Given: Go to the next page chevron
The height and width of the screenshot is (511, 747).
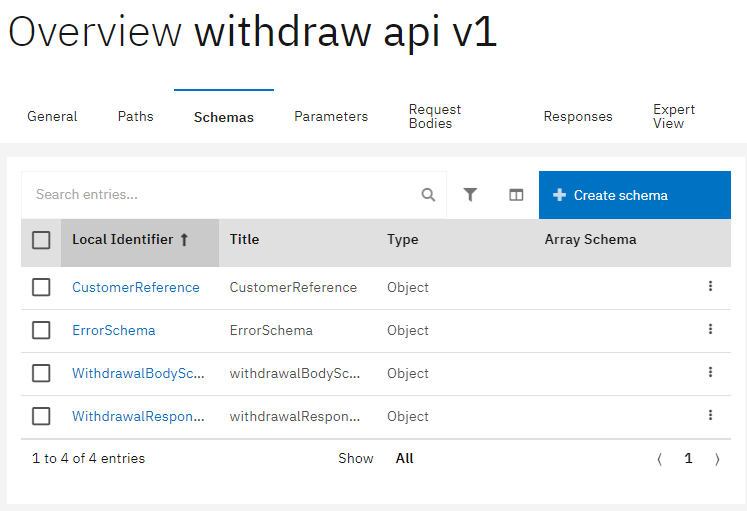Looking at the screenshot, I should pos(717,459).
